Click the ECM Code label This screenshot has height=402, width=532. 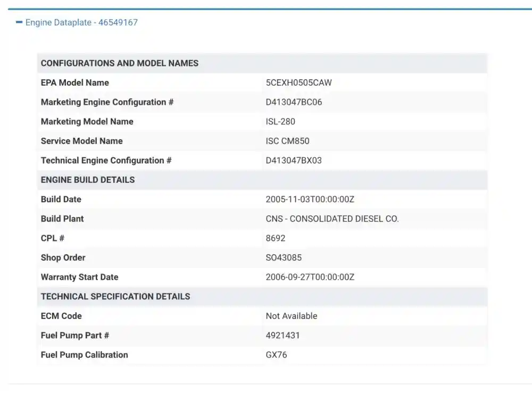61,316
